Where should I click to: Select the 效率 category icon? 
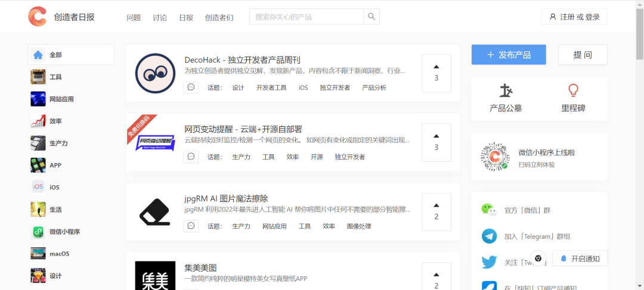click(x=38, y=121)
